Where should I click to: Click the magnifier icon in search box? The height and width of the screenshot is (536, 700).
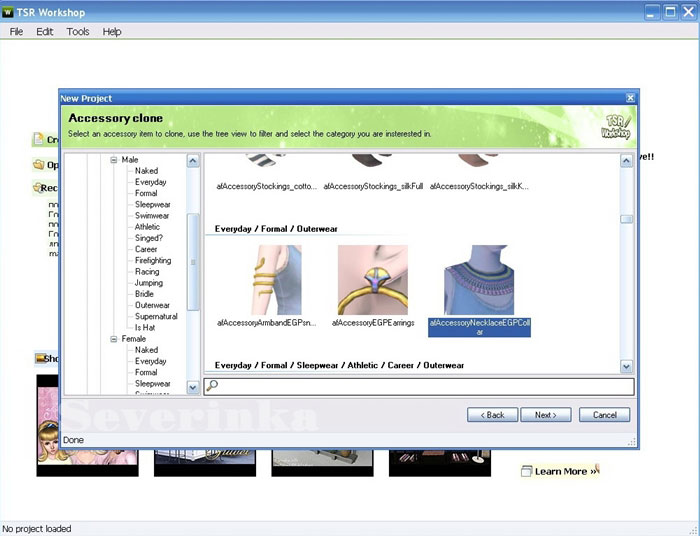point(212,386)
